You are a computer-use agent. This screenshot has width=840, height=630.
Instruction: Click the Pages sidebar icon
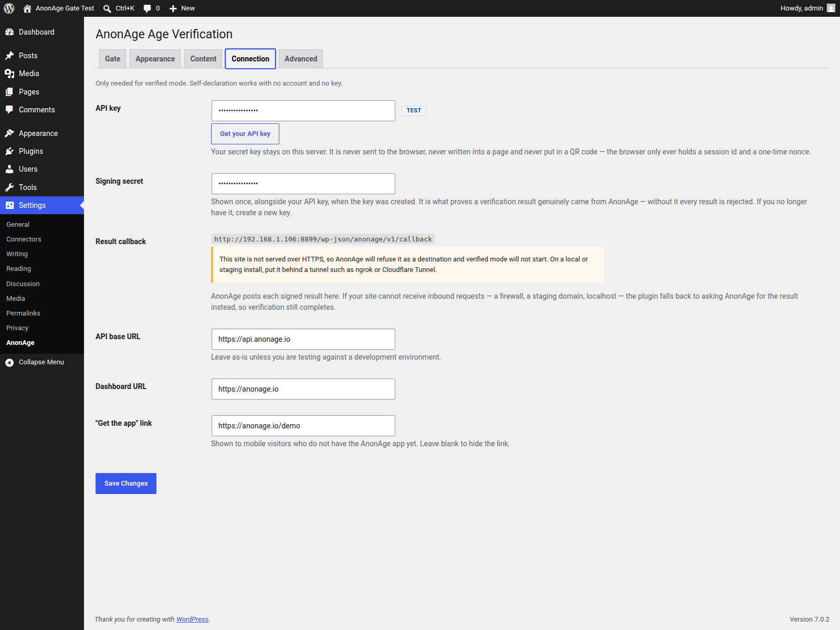[9, 92]
